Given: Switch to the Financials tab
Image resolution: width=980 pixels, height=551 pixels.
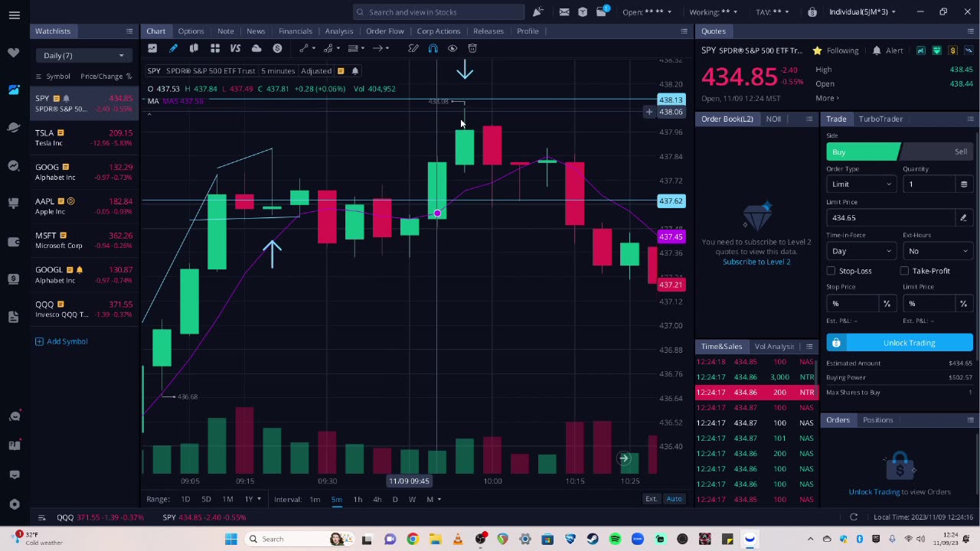Looking at the screenshot, I should (x=295, y=31).
